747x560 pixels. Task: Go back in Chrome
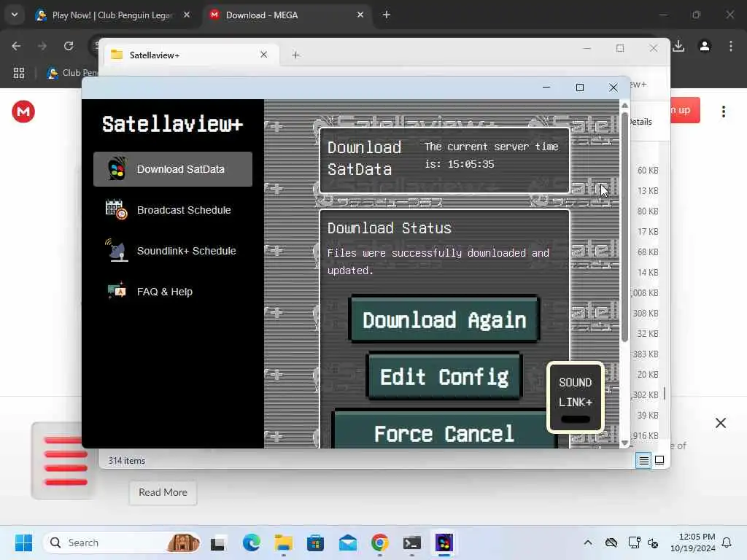click(x=16, y=46)
